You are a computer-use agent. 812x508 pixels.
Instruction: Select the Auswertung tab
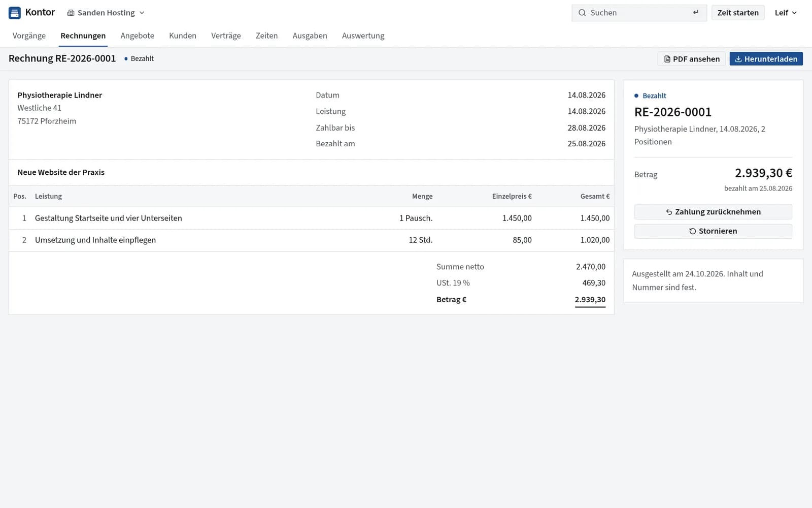(363, 36)
